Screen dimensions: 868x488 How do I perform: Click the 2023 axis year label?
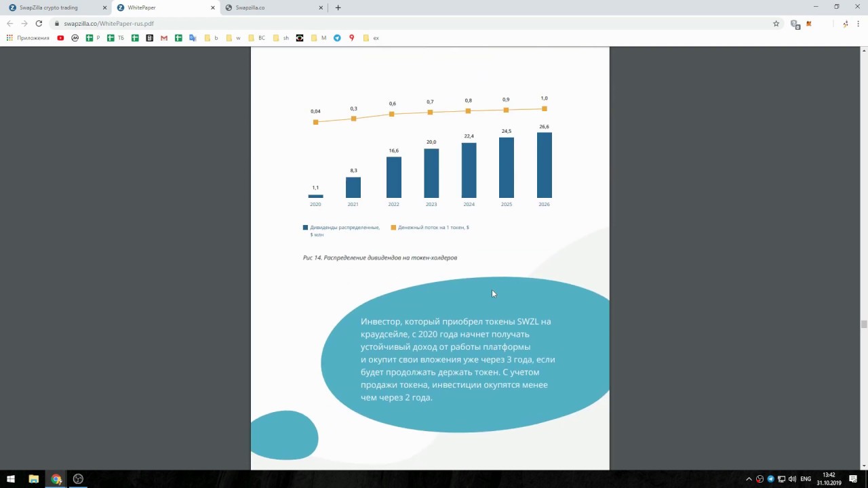point(431,204)
